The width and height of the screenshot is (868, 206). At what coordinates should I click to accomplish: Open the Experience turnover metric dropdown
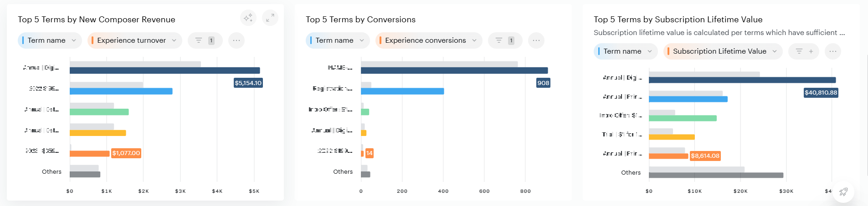(134, 40)
